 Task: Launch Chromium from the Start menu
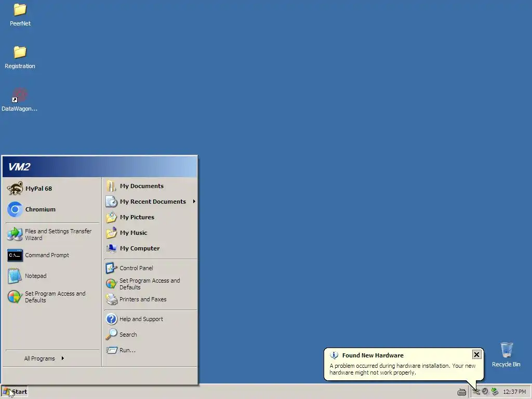[52, 209]
